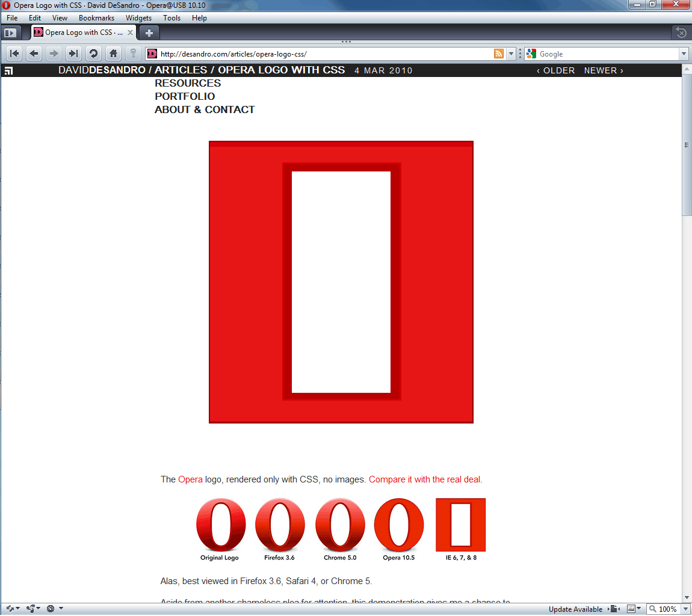
Task: Click the scrollbar up arrow
Action: pos(686,69)
